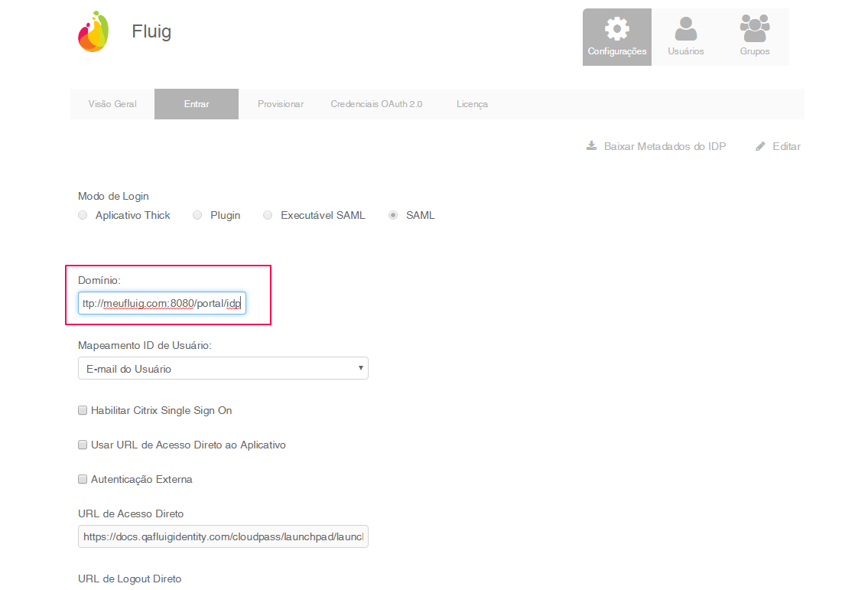
Task: Click the Modo de Login label
Action: click(x=113, y=196)
